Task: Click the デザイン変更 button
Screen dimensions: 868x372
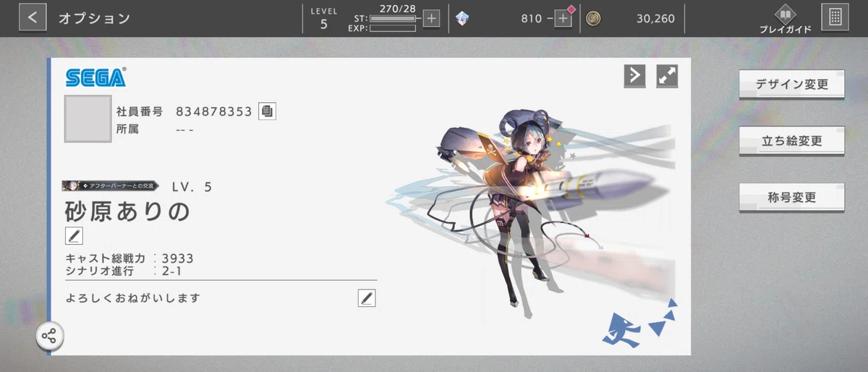Action: point(791,84)
